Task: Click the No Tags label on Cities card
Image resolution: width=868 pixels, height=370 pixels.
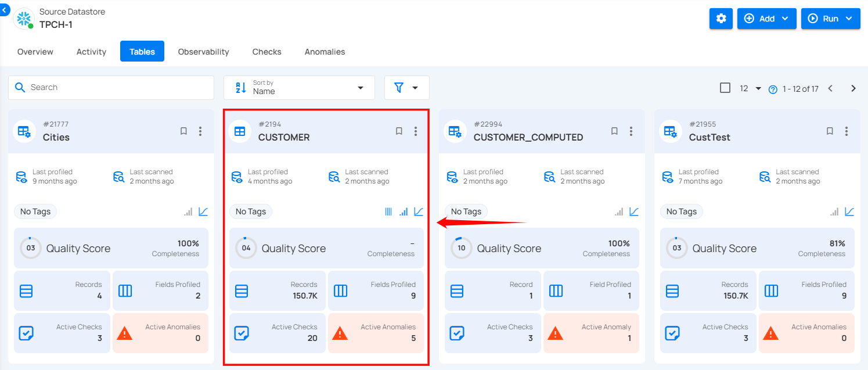Action: [35, 211]
